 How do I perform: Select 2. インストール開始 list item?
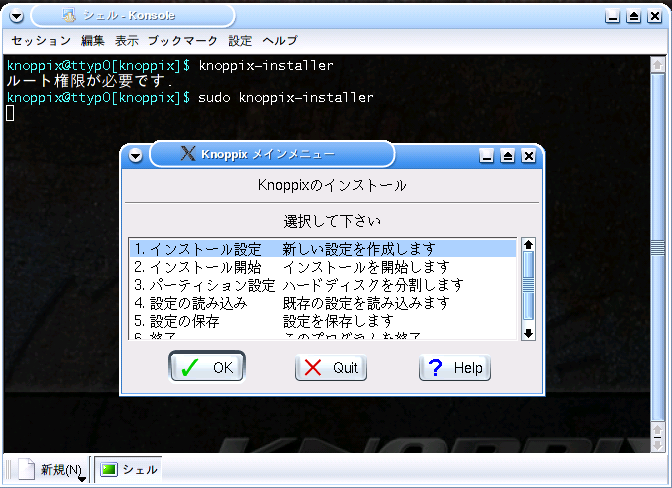323,267
